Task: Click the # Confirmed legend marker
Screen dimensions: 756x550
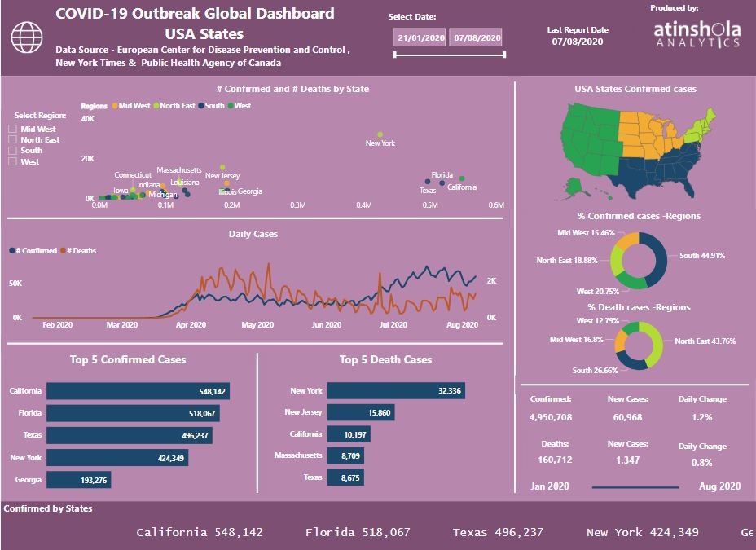Action: coord(12,251)
